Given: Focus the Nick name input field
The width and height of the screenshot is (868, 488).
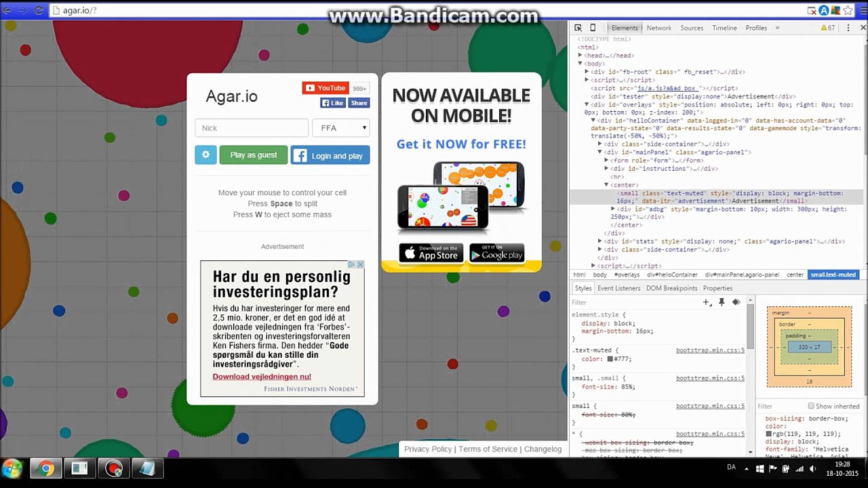Looking at the screenshot, I should pos(252,127).
